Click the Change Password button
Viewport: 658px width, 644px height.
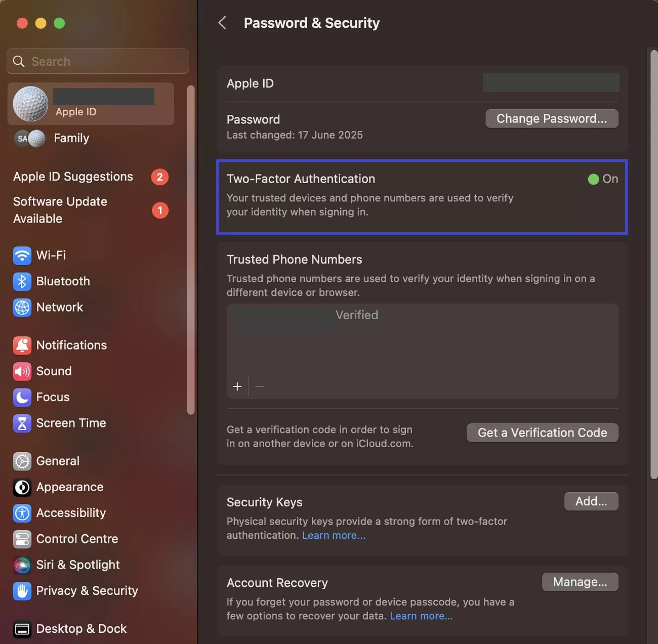551,119
